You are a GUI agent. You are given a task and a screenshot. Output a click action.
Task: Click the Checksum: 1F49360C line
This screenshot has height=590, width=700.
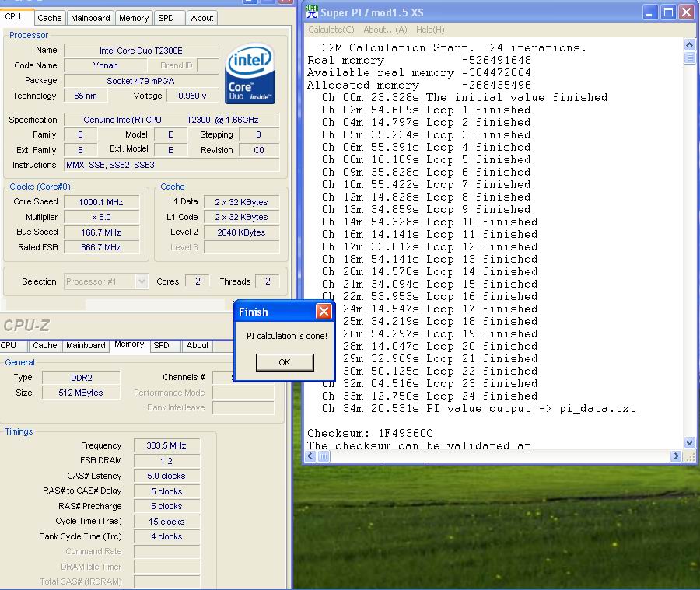point(370,433)
